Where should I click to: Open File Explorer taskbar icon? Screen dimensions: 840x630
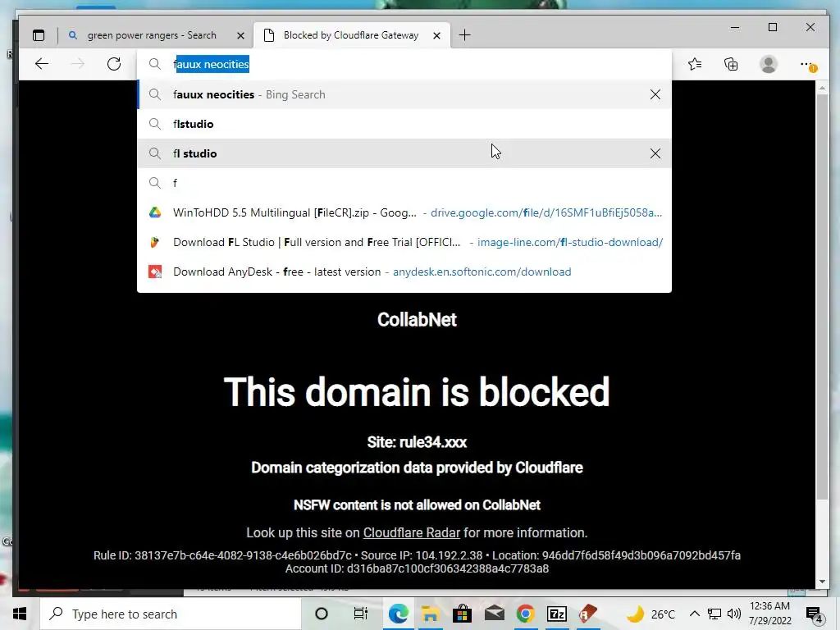(430, 614)
